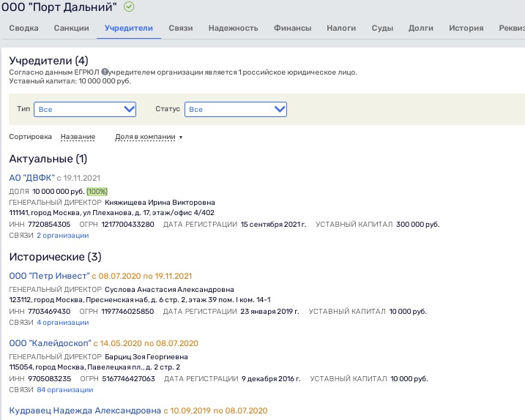Go to the Связи tab
This screenshot has height=420, width=525.
coord(180,29)
